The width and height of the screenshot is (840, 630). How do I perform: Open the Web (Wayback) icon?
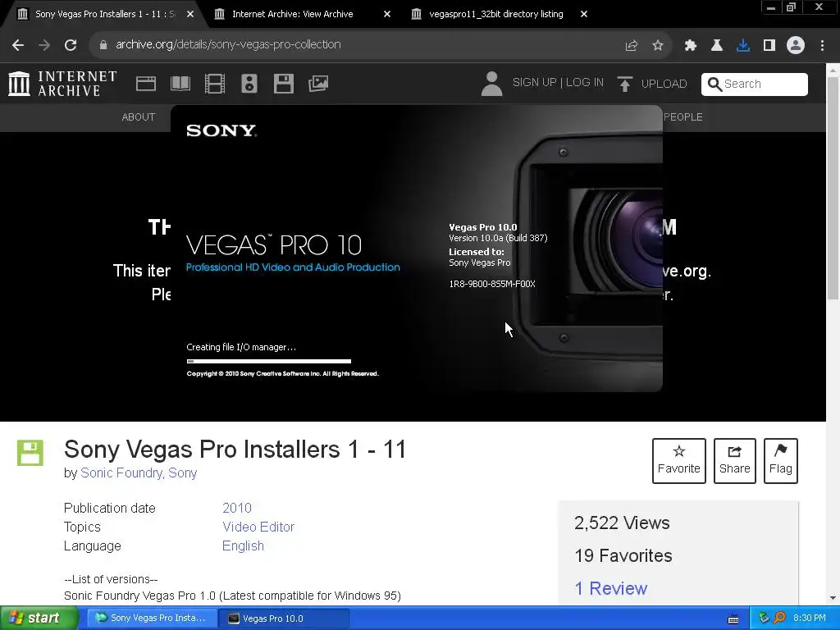[146, 84]
